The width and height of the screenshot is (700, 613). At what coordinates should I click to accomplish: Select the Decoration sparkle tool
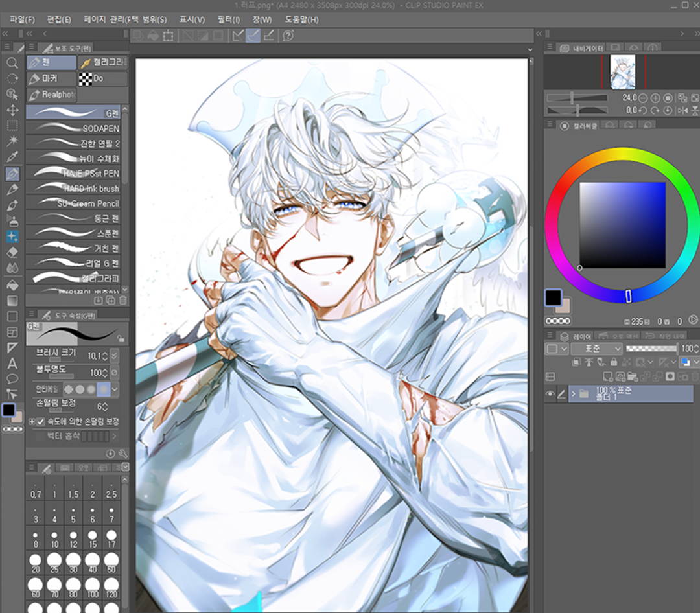(x=12, y=237)
